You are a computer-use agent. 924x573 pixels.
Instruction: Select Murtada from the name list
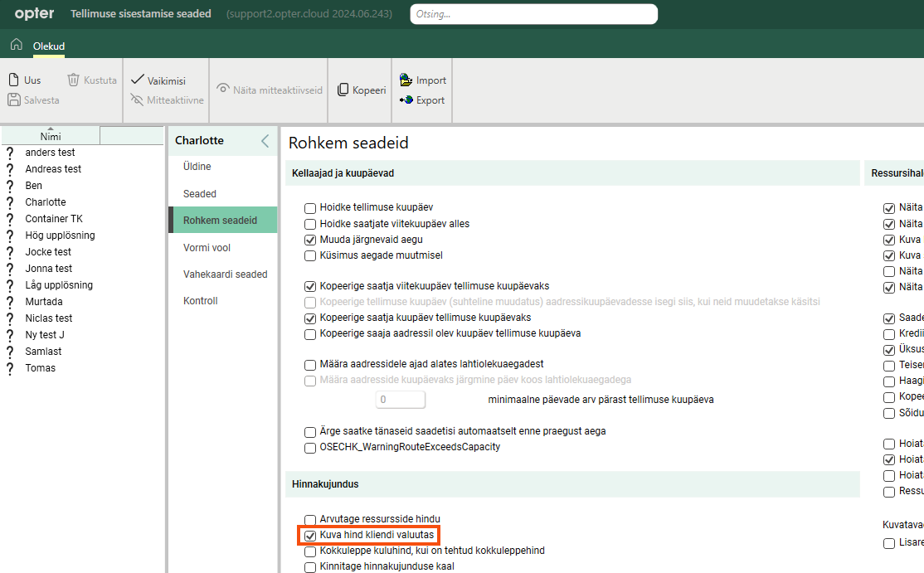click(44, 302)
